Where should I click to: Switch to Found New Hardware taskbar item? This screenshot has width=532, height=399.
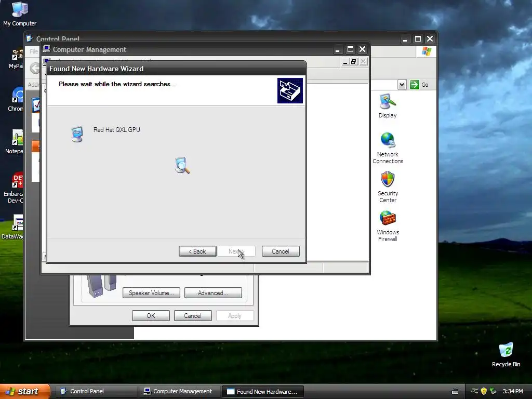(x=262, y=392)
